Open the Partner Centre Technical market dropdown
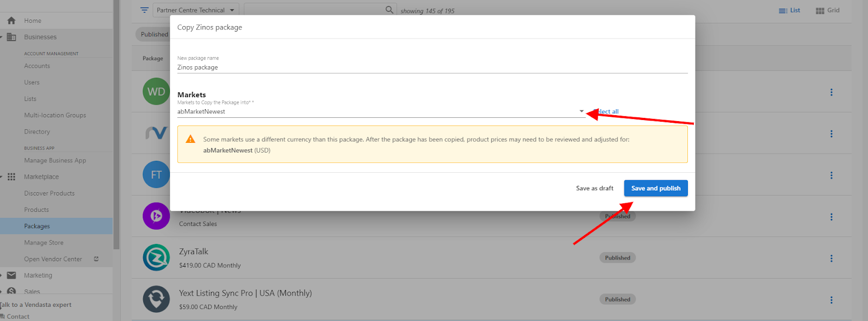This screenshot has width=868, height=321. coord(196,10)
